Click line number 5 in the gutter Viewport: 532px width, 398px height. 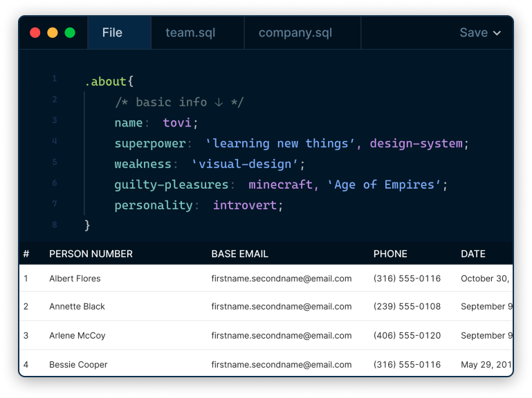coord(54,162)
